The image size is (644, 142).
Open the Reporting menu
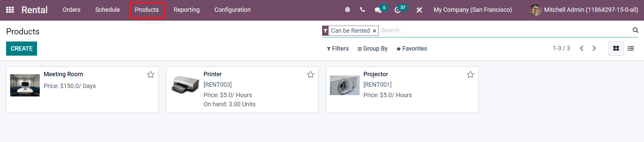point(187,10)
